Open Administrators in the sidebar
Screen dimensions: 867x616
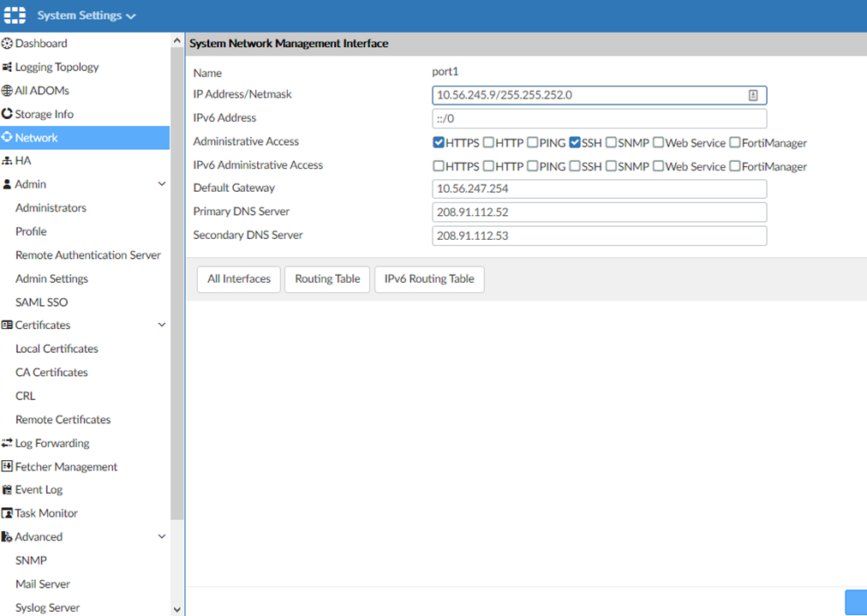click(51, 208)
